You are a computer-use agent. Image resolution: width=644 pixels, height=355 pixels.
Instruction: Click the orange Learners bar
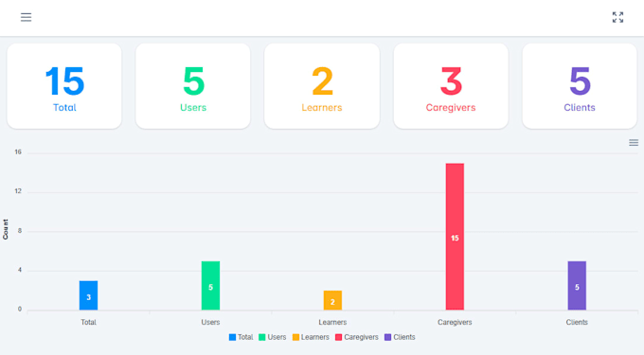point(332,300)
